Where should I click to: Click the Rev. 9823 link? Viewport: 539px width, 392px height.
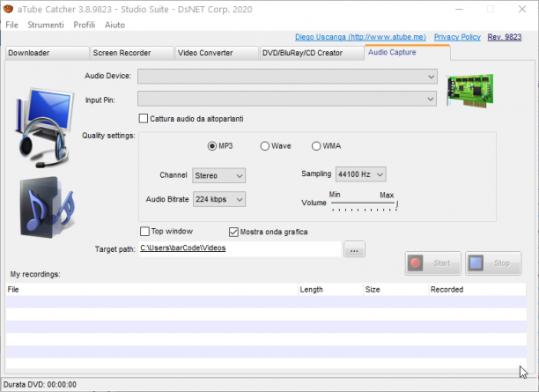505,37
